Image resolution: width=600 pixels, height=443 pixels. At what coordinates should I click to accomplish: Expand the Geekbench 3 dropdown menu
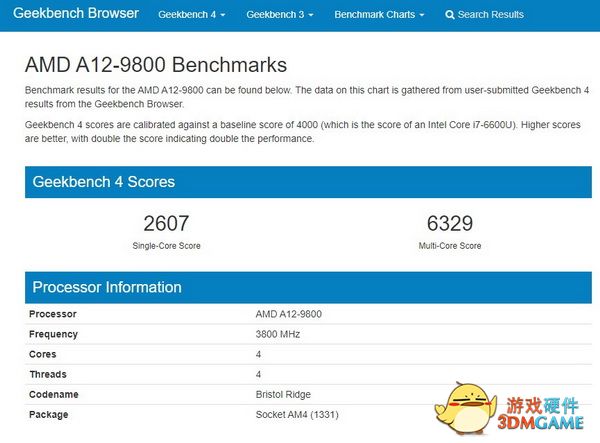(x=280, y=15)
